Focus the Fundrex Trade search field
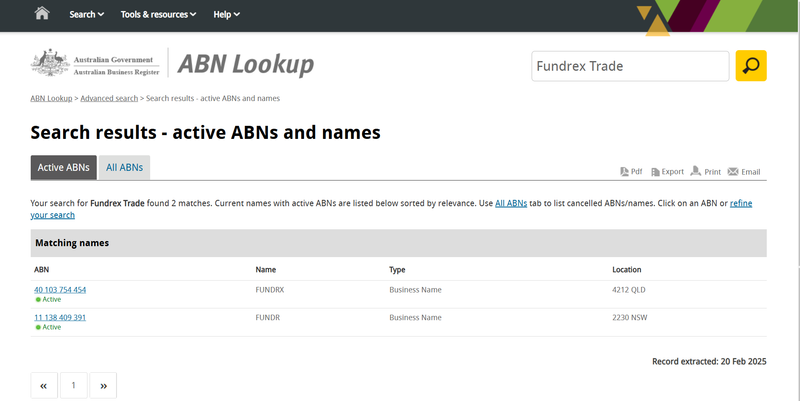This screenshot has width=800, height=401. coord(630,66)
